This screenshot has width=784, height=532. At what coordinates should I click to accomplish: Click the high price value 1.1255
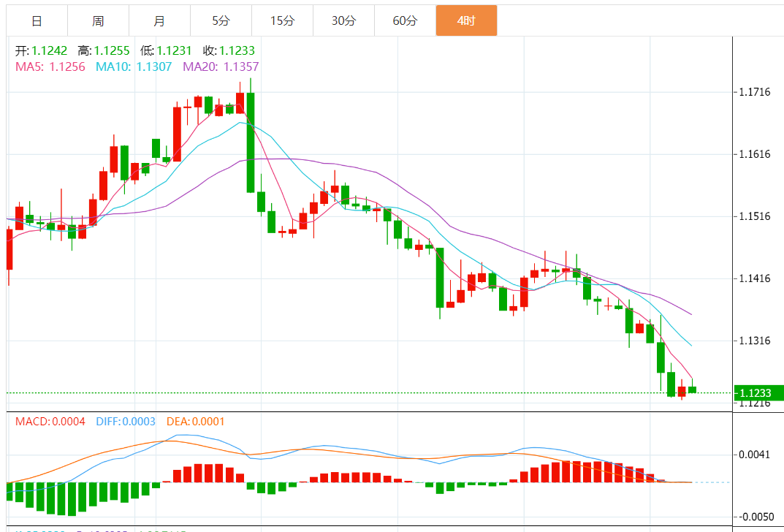pos(112,50)
